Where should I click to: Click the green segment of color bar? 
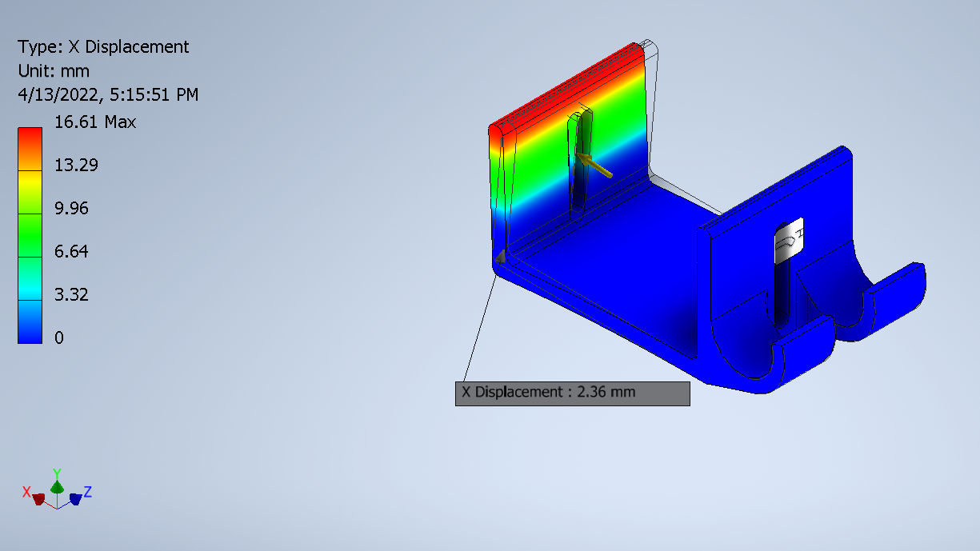(30, 235)
